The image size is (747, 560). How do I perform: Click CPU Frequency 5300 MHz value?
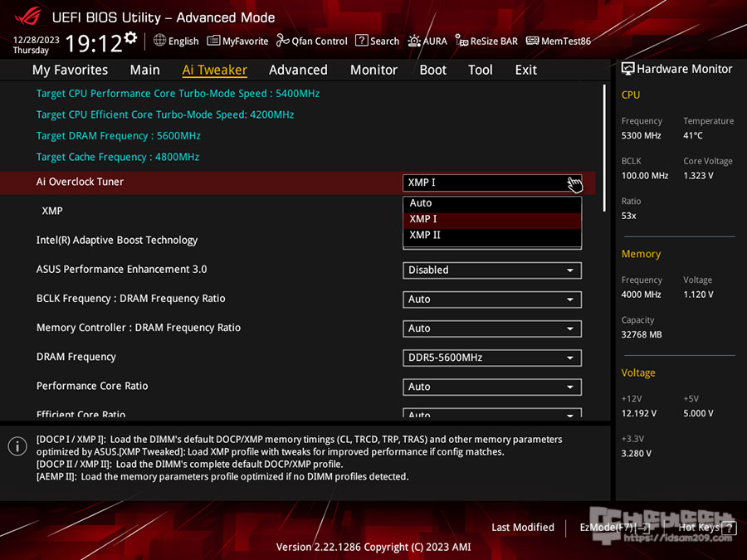point(642,136)
